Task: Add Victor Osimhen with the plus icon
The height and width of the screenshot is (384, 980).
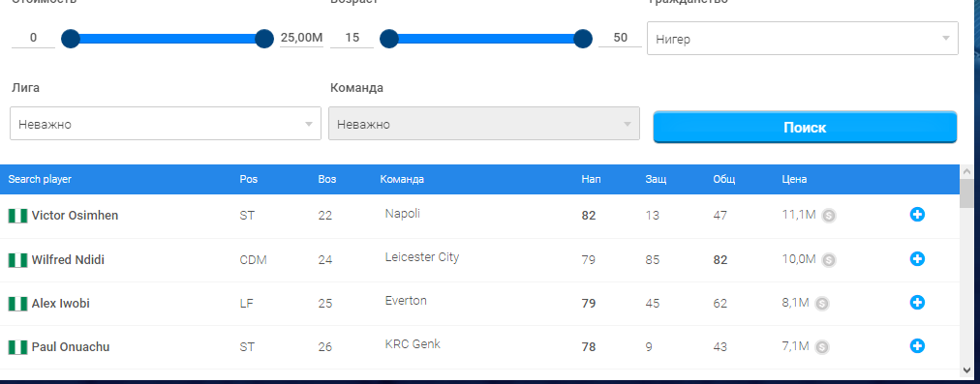Action: pyautogui.click(x=917, y=215)
